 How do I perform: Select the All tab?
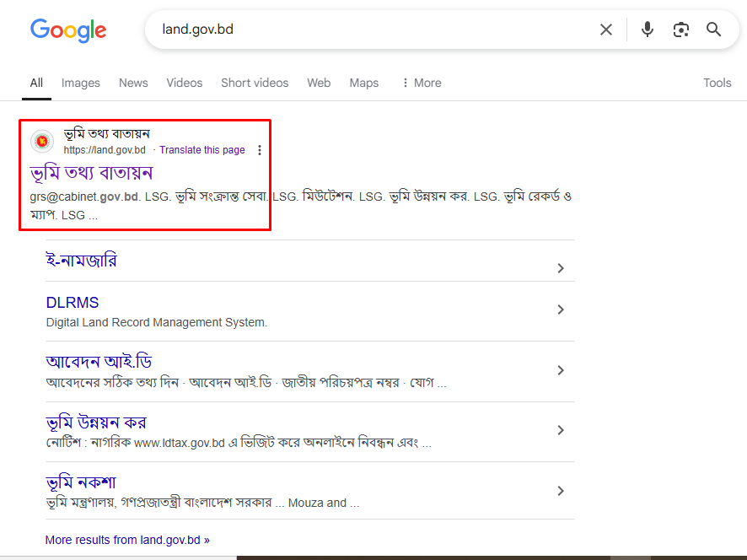pyautogui.click(x=36, y=83)
